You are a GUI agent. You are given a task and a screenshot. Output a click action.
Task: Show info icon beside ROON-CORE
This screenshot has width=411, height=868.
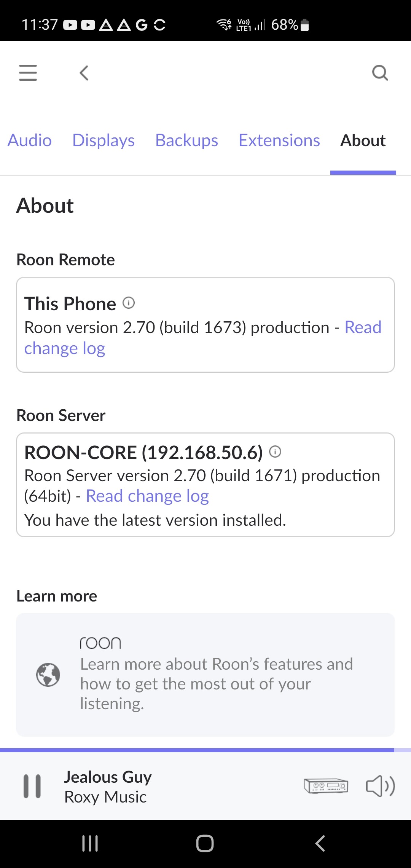pyautogui.click(x=275, y=452)
